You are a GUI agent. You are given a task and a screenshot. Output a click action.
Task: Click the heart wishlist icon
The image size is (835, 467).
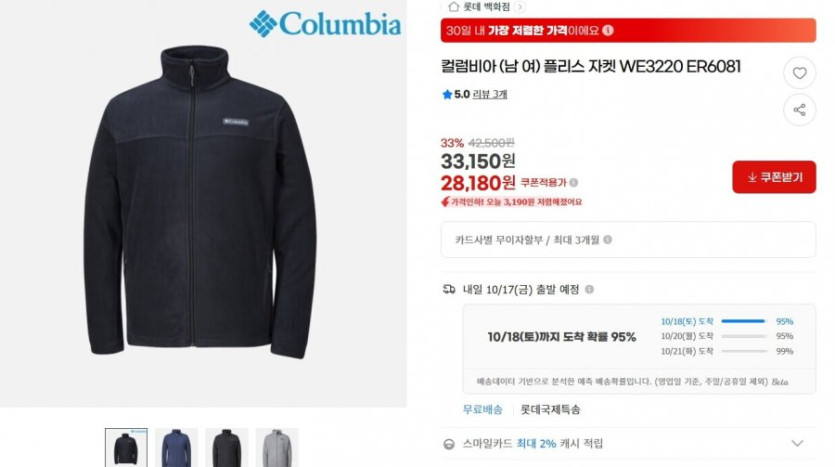[799, 73]
